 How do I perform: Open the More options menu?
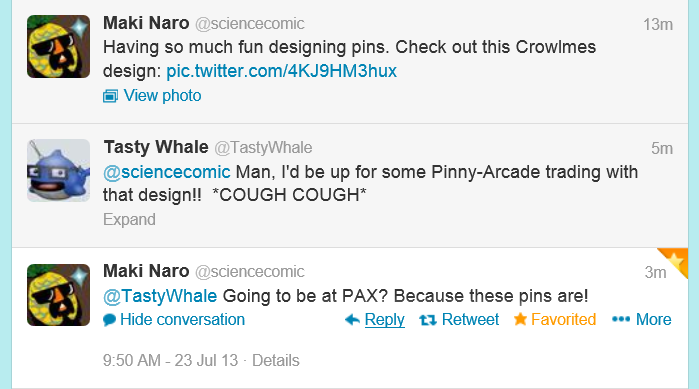(654, 319)
